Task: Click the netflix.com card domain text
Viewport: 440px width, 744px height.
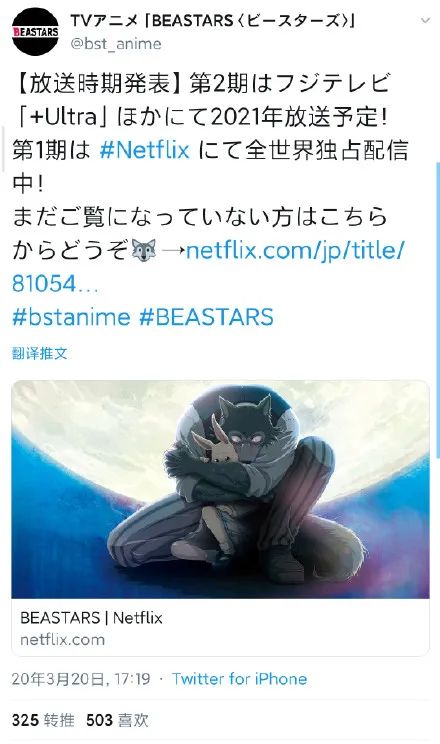Action: (x=62, y=640)
